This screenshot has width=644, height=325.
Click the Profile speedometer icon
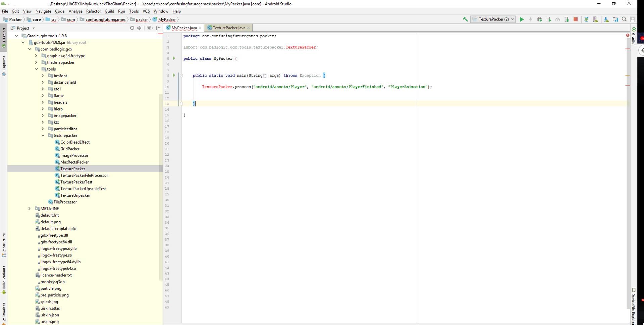point(558,19)
